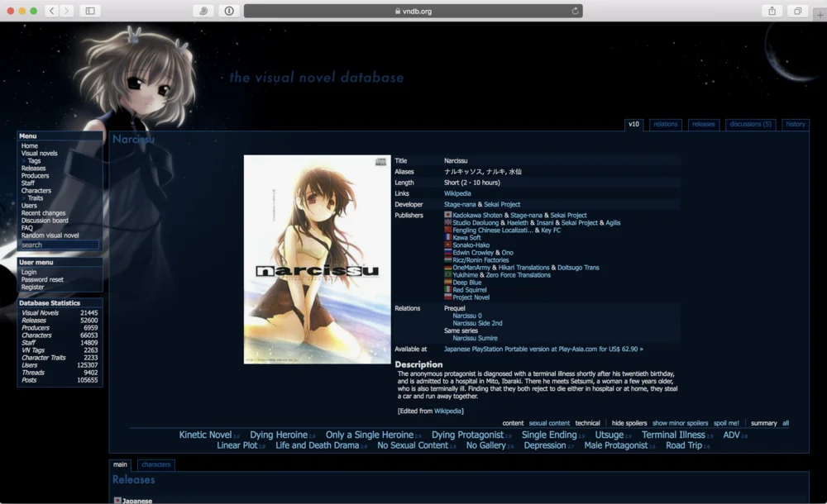Open the history tab

tap(795, 125)
